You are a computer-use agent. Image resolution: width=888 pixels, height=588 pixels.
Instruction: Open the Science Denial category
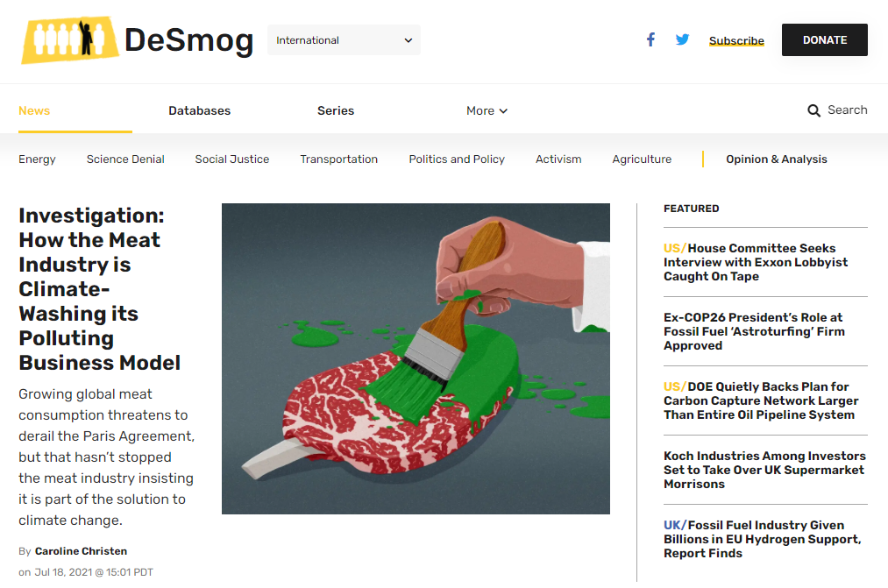[125, 159]
